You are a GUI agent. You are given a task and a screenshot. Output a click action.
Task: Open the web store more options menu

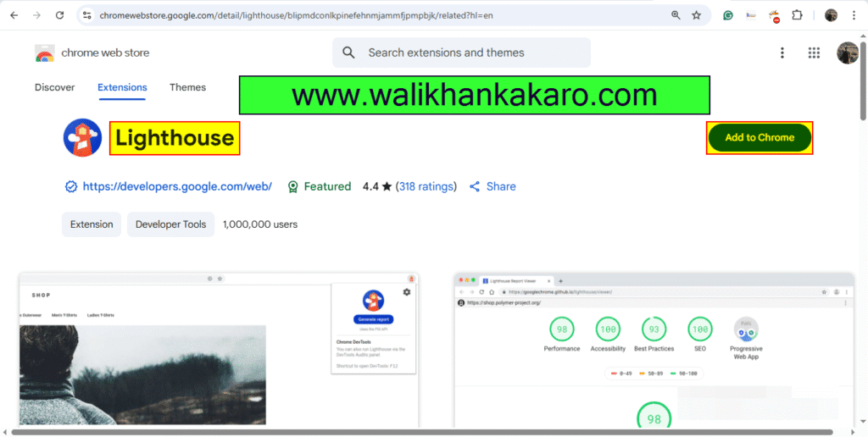pyautogui.click(x=782, y=53)
